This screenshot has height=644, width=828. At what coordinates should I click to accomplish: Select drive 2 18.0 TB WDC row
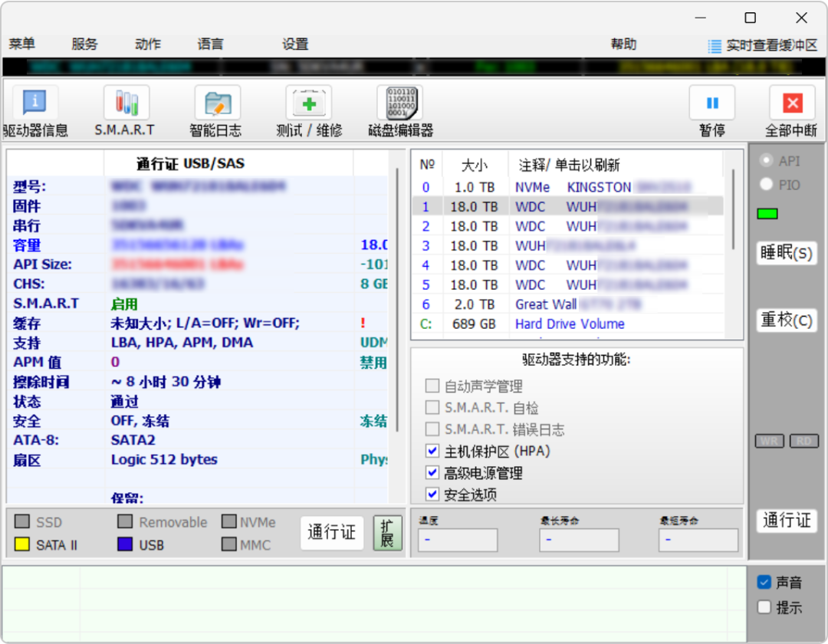[x=567, y=226]
